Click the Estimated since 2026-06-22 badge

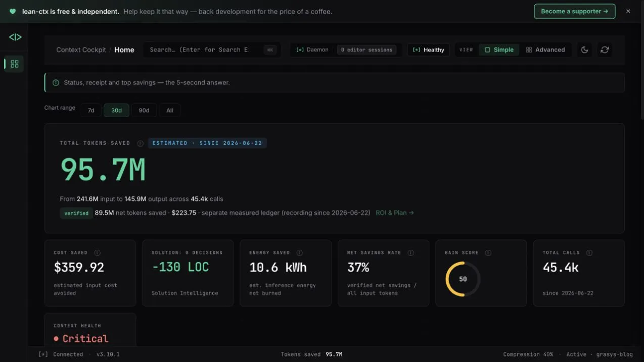point(207,143)
